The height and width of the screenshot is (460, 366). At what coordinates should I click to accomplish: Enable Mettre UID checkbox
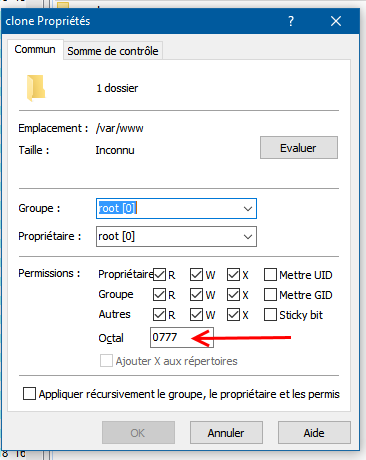click(x=270, y=275)
